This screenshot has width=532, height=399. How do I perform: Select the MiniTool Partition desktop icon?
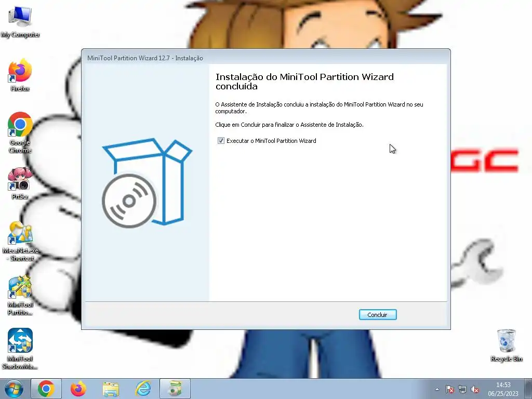point(20,296)
